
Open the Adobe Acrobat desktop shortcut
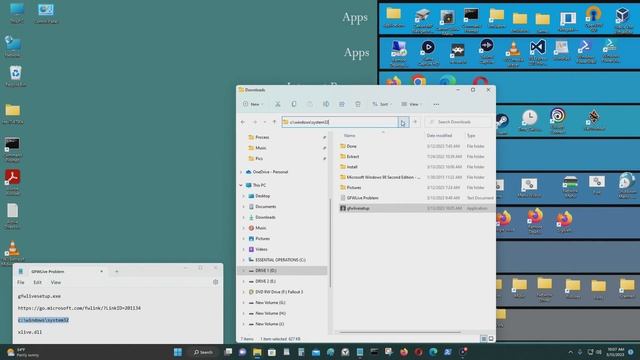[13, 182]
